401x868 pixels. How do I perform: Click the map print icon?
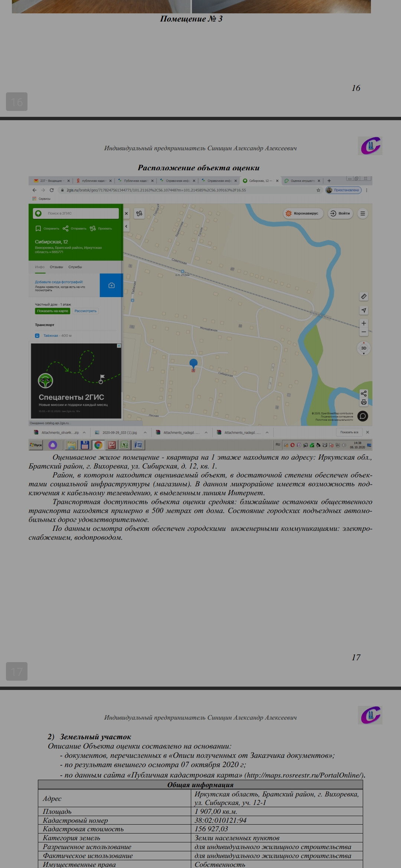tap(364, 402)
